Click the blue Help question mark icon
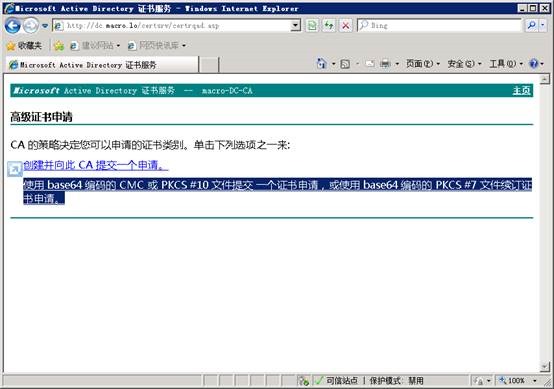Image resolution: width=554 pixels, height=389 pixels. coord(534,64)
